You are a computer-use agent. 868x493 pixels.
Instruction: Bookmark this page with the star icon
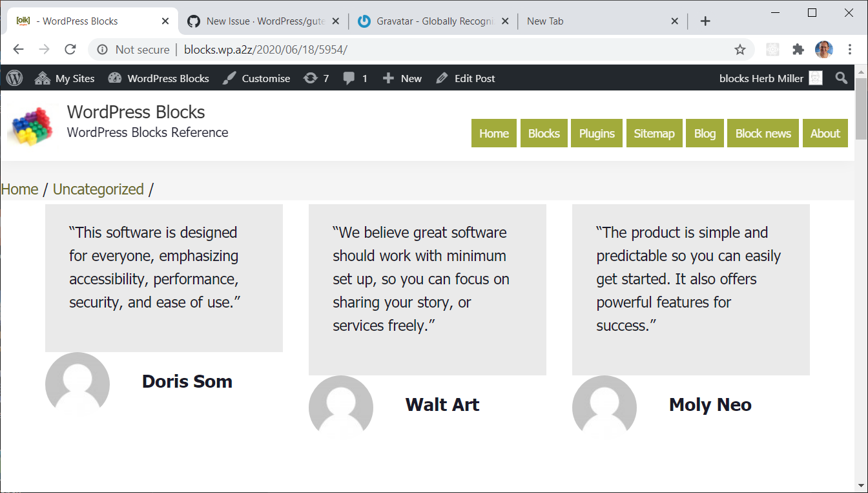click(x=740, y=50)
